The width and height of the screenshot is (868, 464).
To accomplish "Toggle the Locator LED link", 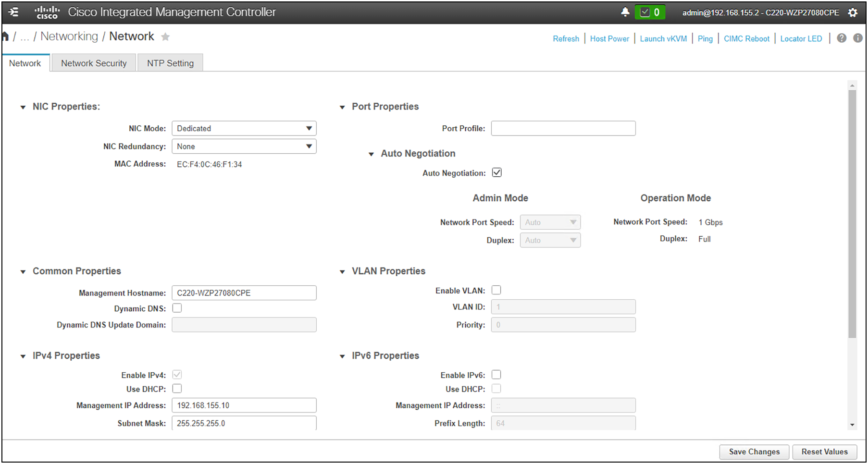I will (x=801, y=38).
